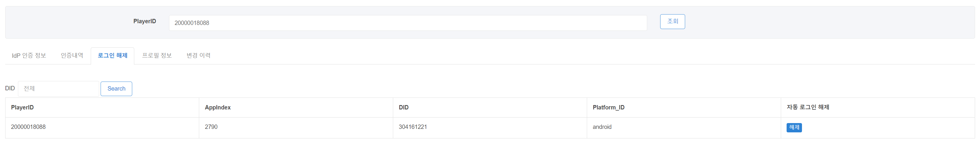The width and height of the screenshot is (980, 146).
Task: Click the Search button
Action: tap(116, 89)
